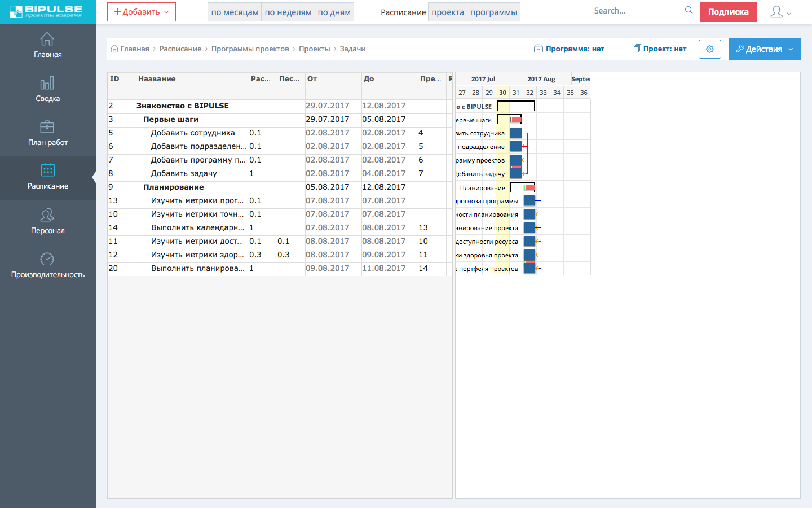Select the программы schedule tab

click(493, 12)
